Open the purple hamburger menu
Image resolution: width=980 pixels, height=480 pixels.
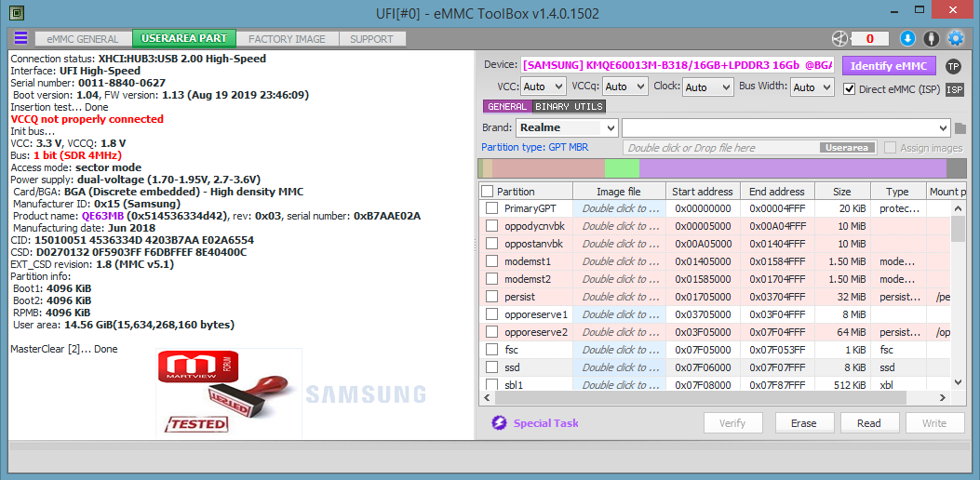click(20, 38)
